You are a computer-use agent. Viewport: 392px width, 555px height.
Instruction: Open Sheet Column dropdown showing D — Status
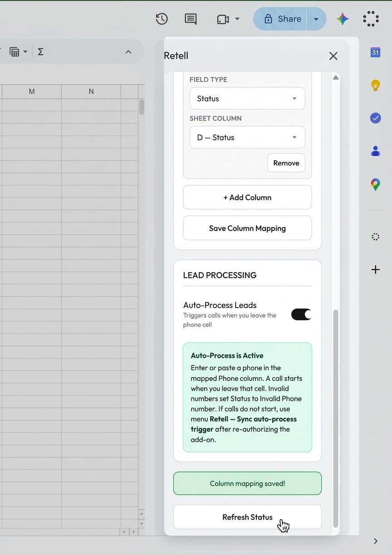tap(247, 138)
